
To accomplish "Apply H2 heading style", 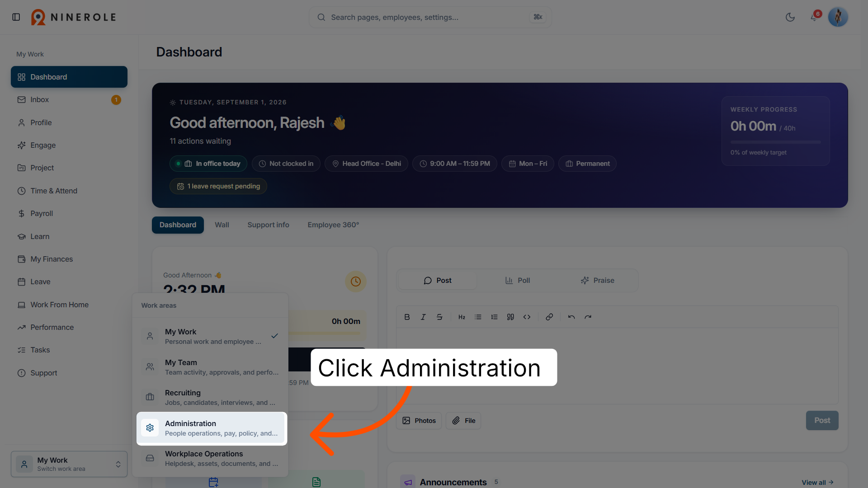I will tap(462, 317).
